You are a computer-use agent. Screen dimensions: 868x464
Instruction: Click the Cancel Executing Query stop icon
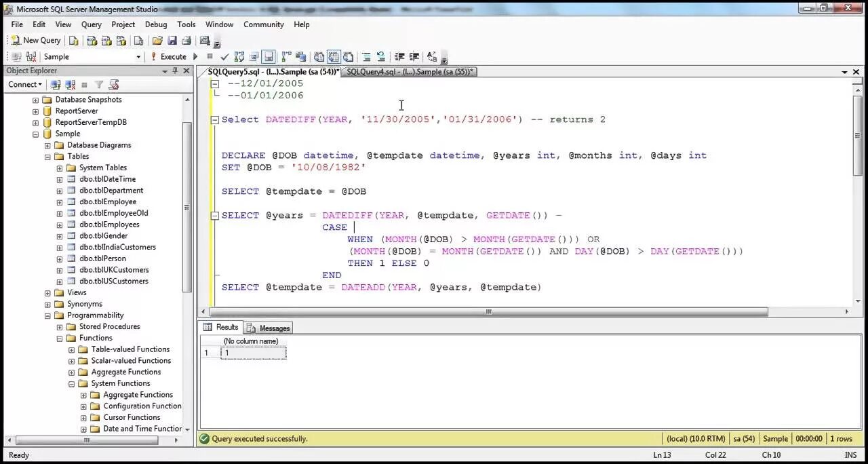coord(210,57)
